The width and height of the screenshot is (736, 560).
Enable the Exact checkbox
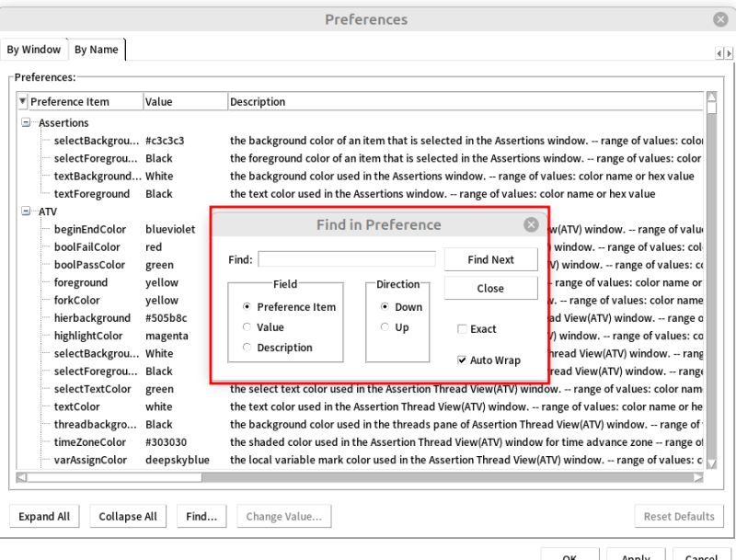tap(462, 329)
